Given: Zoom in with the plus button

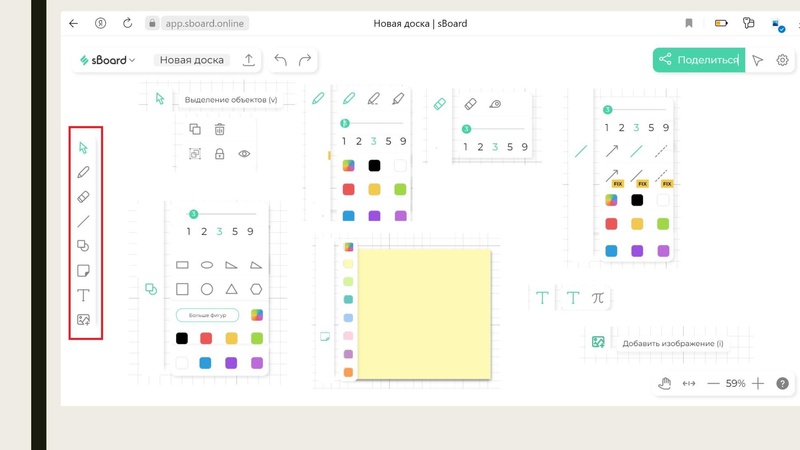Looking at the screenshot, I should (758, 383).
